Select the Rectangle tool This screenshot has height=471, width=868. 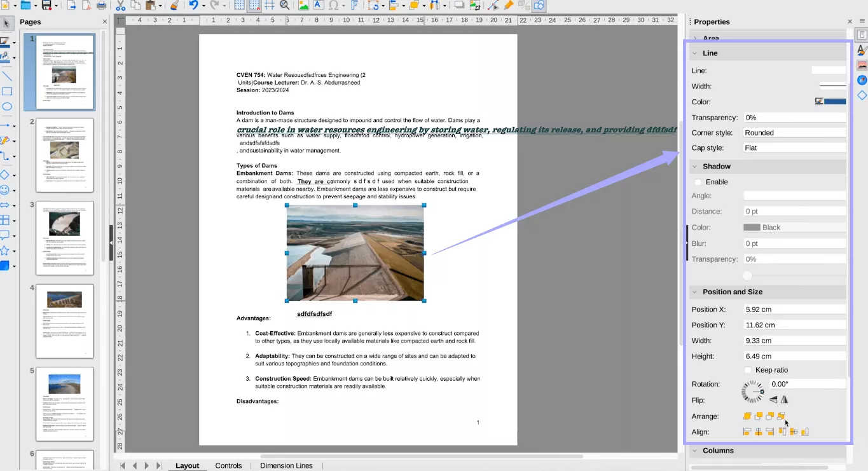tap(8, 92)
